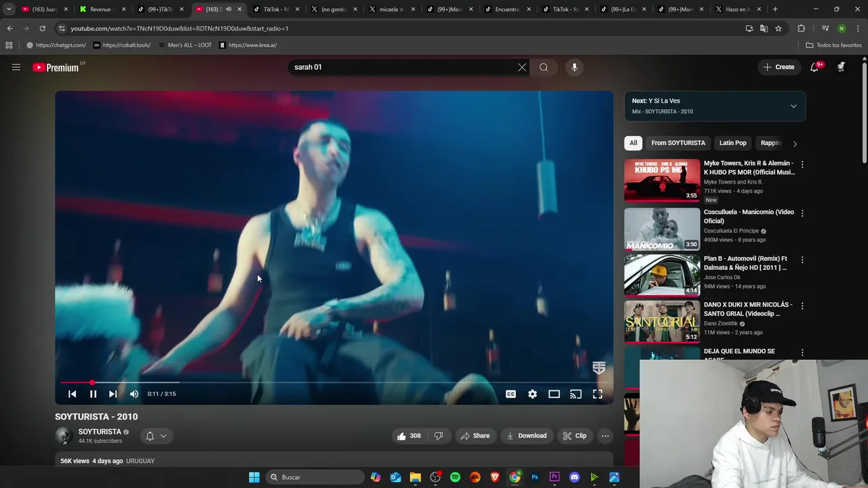Mute the player volume

(134, 394)
